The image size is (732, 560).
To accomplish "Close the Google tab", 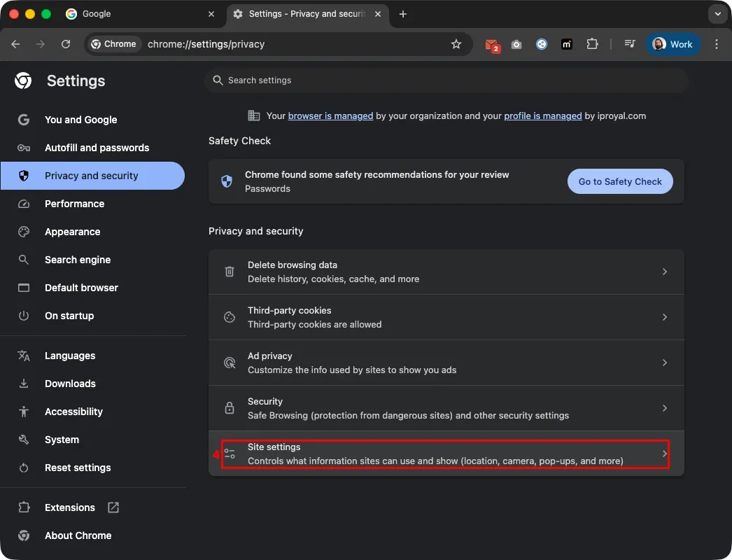I will pos(211,14).
